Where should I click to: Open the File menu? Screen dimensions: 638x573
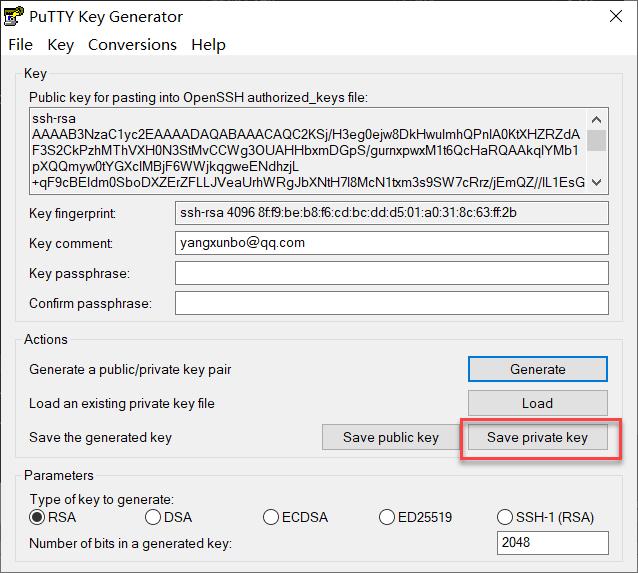[20, 45]
